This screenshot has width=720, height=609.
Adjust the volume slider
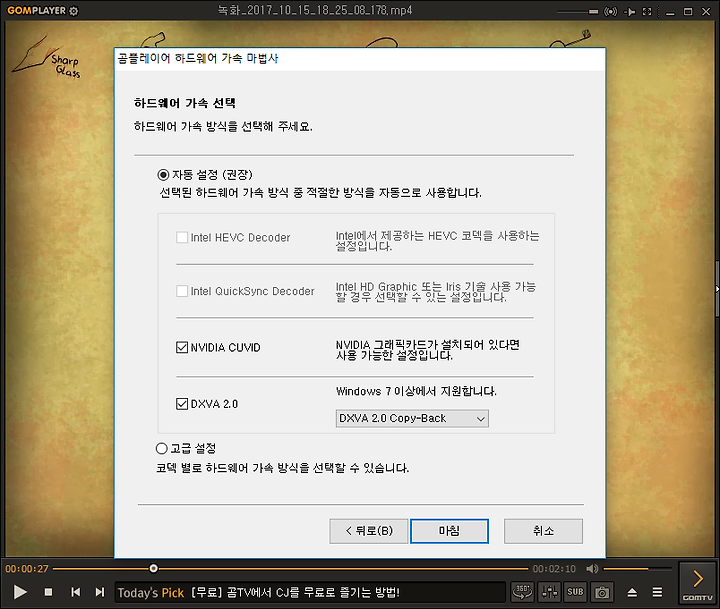637,569
